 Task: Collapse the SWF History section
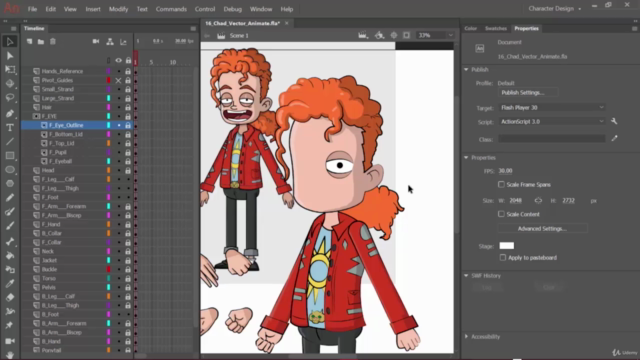pos(466,276)
